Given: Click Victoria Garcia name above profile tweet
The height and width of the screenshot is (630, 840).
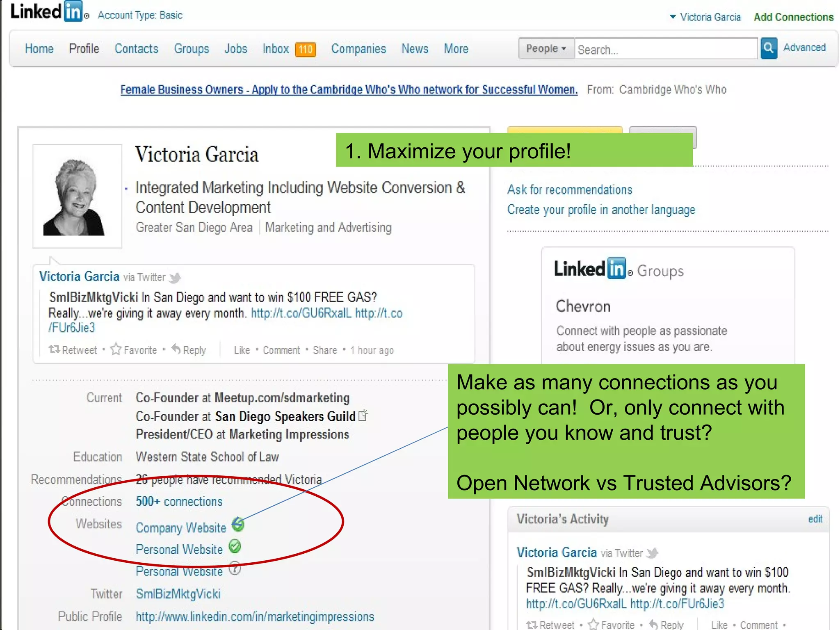Looking at the screenshot, I should 79,276.
